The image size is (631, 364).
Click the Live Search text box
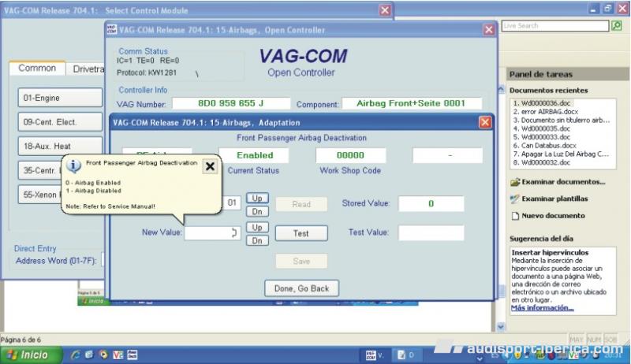[x=555, y=26]
